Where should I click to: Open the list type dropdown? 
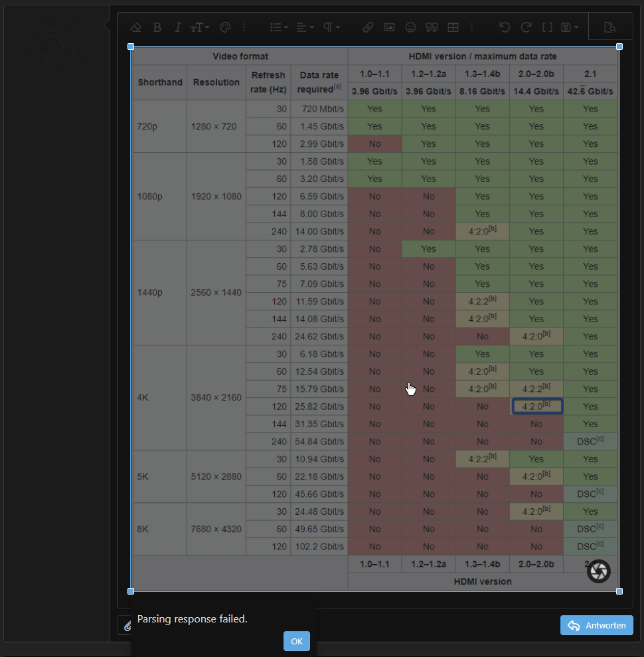click(x=279, y=28)
